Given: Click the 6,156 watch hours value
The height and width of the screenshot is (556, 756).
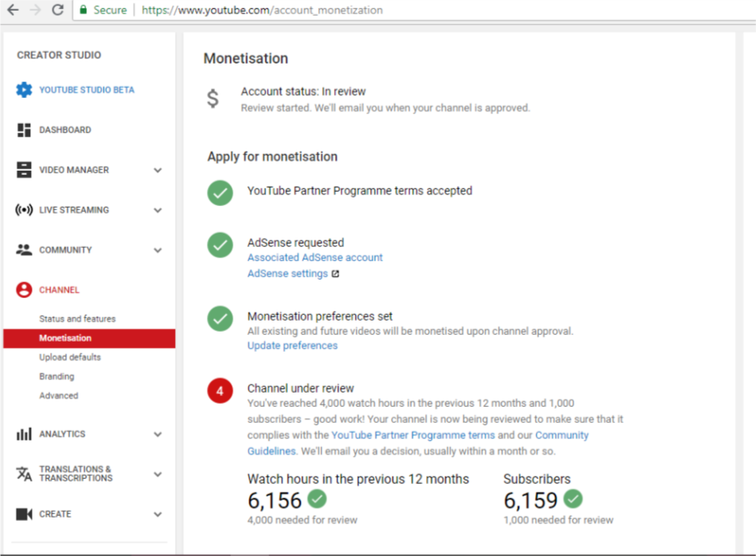Looking at the screenshot, I should pyautogui.click(x=275, y=501).
